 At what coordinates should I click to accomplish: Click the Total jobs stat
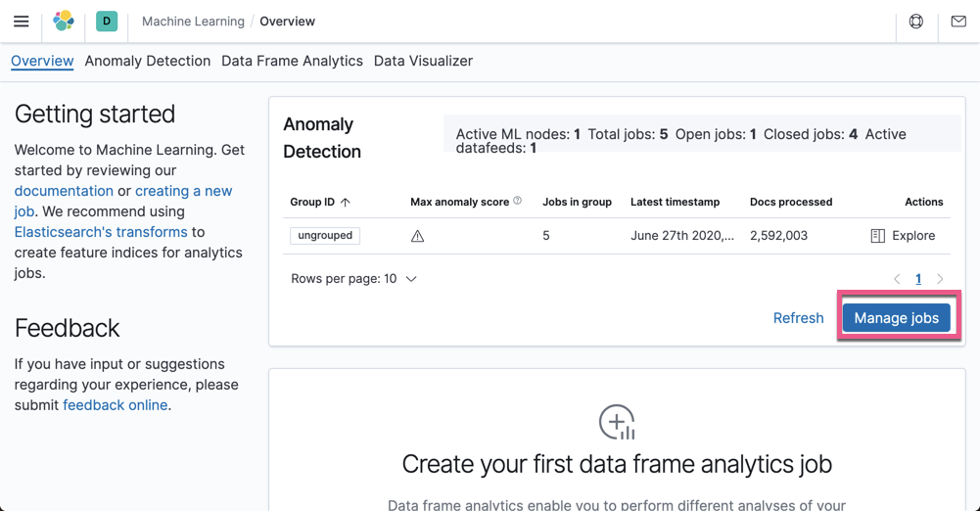(x=629, y=134)
